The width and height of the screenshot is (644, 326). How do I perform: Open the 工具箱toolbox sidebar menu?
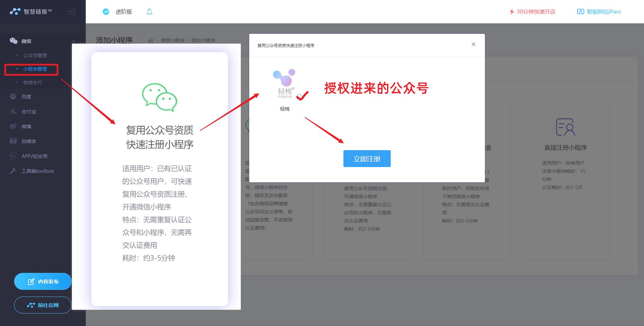(37, 171)
